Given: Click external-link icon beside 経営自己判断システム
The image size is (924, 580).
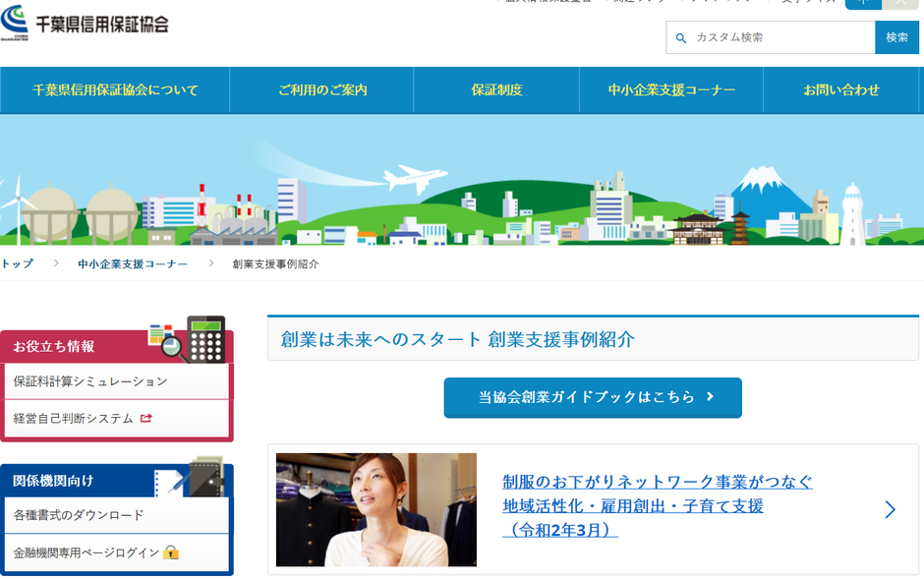Looking at the screenshot, I should [x=146, y=418].
